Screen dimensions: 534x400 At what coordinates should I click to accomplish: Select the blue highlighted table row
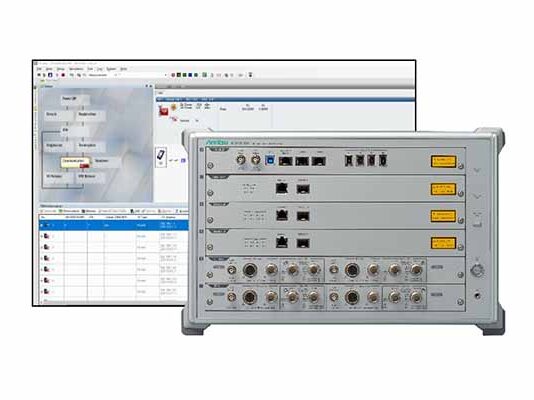tap(113, 225)
